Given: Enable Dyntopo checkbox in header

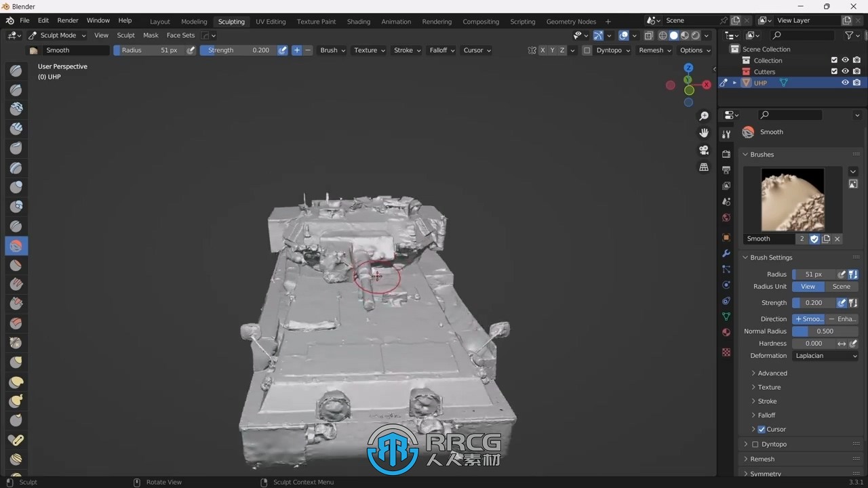Looking at the screenshot, I should pos(587,50).
